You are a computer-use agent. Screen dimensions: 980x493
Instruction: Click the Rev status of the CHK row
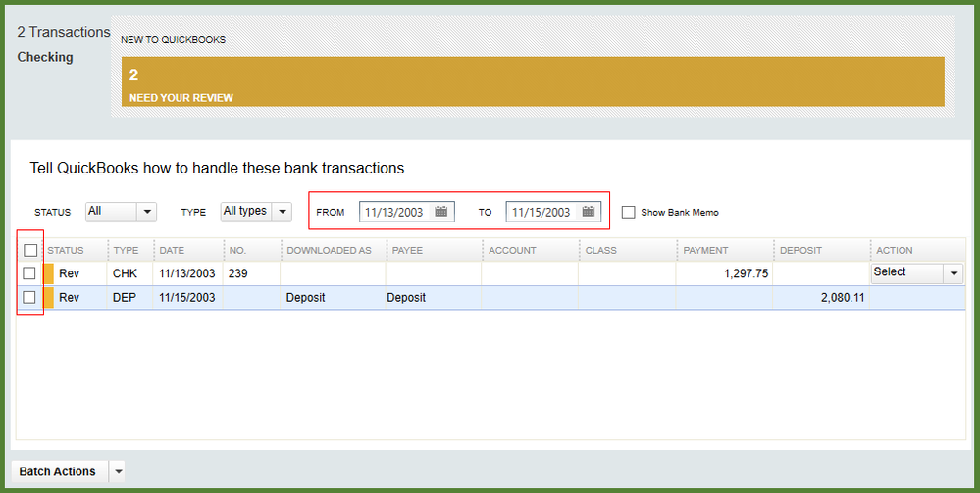pos(70,273)
